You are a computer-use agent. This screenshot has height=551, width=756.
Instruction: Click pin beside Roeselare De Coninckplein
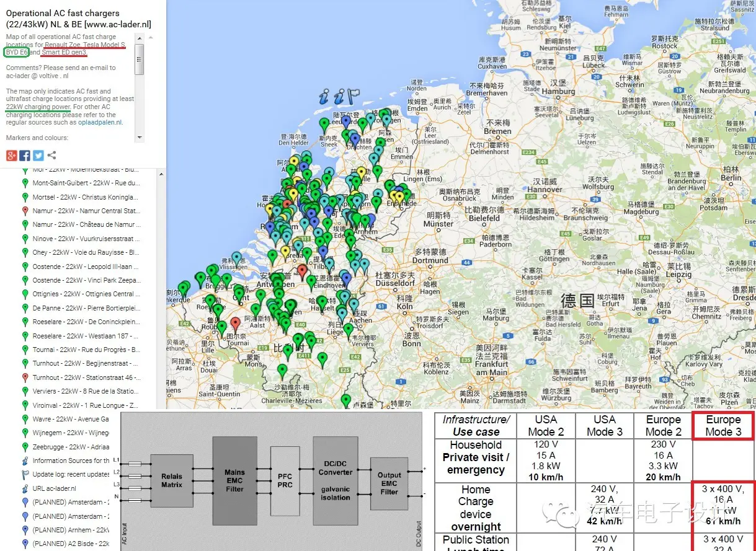[25, 322]
